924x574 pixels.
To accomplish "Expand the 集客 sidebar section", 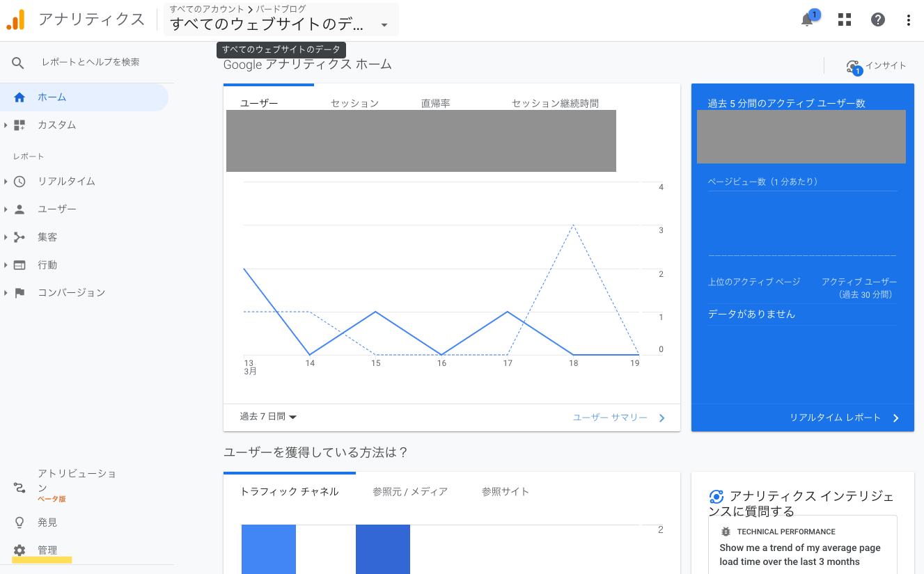I will (x=6, y=237).
